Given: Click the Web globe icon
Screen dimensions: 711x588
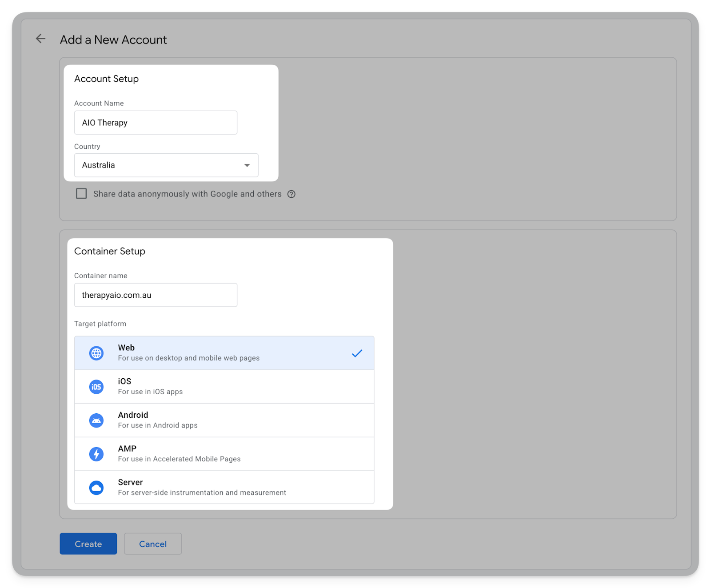Looking at the screenshot, I should coord(96,353).
